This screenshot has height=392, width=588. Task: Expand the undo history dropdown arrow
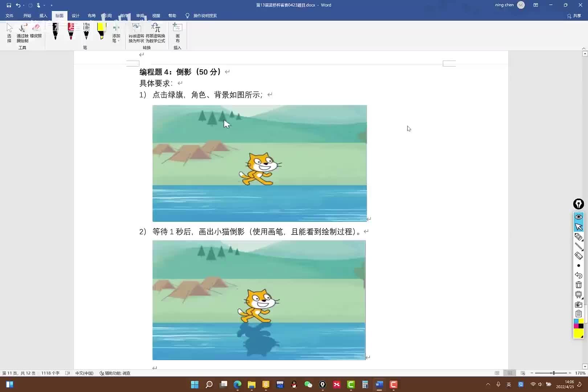[x=24, y=5]
